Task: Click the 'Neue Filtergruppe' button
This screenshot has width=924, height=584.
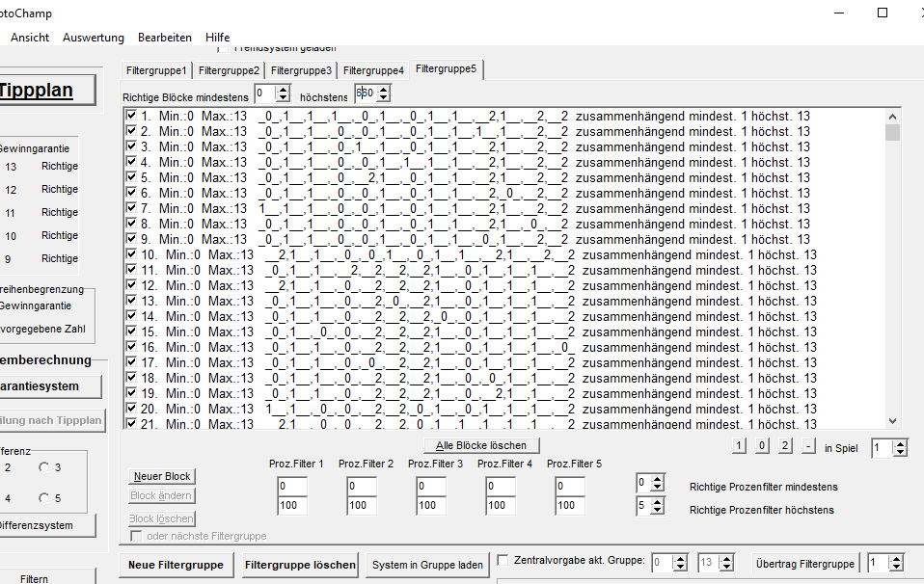Action: (177, 565)
